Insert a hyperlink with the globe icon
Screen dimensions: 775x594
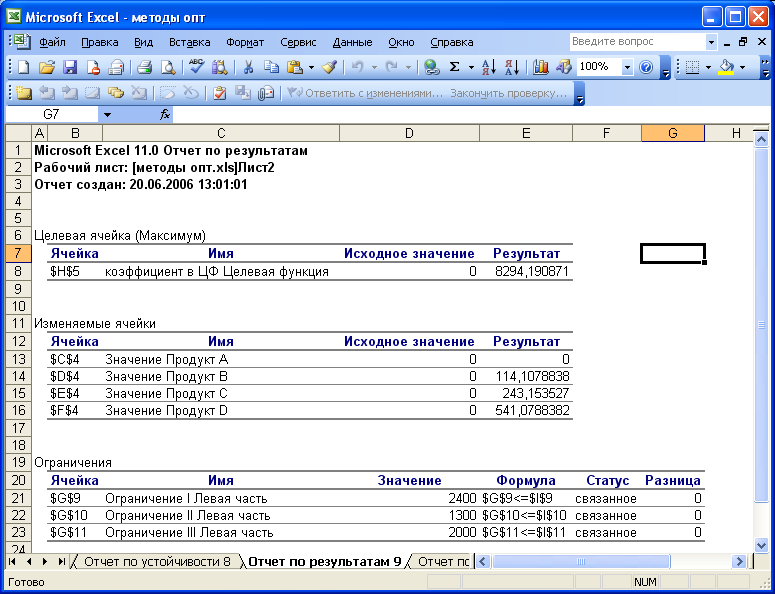tap(431, 67)
